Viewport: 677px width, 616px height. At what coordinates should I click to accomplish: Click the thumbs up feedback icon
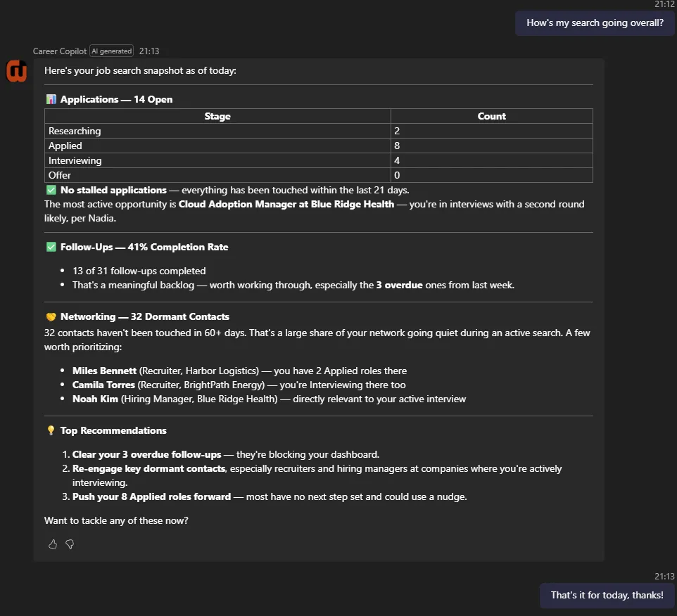(53, 544)
